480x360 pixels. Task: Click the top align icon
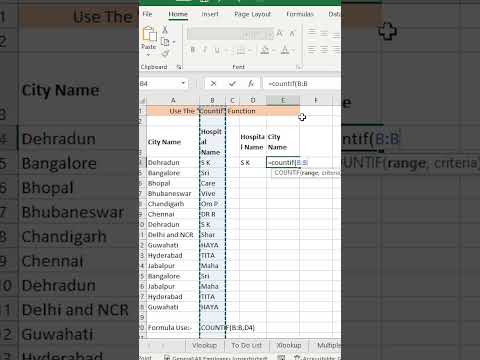[312, 33]
